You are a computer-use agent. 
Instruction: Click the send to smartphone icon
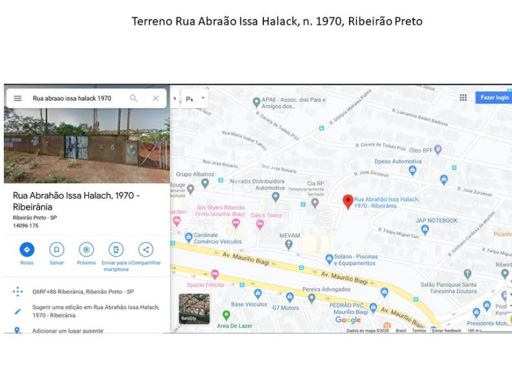(116, 249)
